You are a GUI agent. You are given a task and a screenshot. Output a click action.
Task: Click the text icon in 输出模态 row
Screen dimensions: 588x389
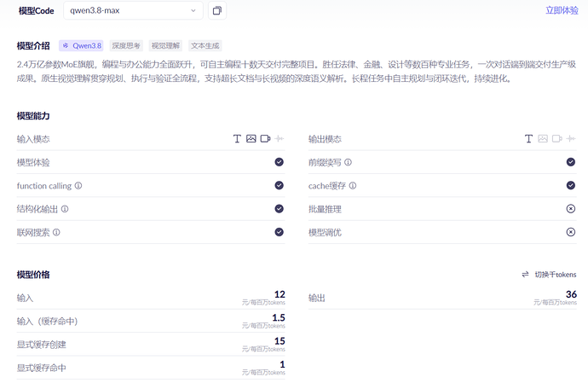(x=528, y=139)
